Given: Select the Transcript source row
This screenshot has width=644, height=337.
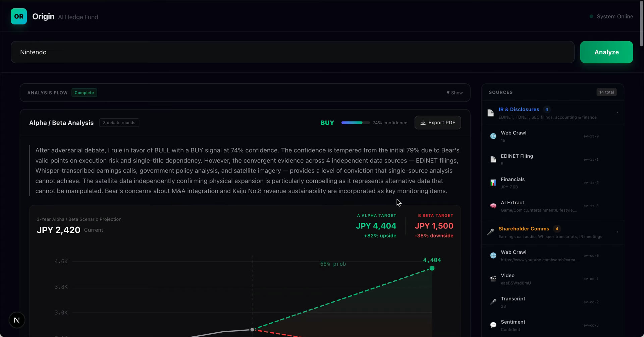Looking at the screenshot, I should point(553,302).
